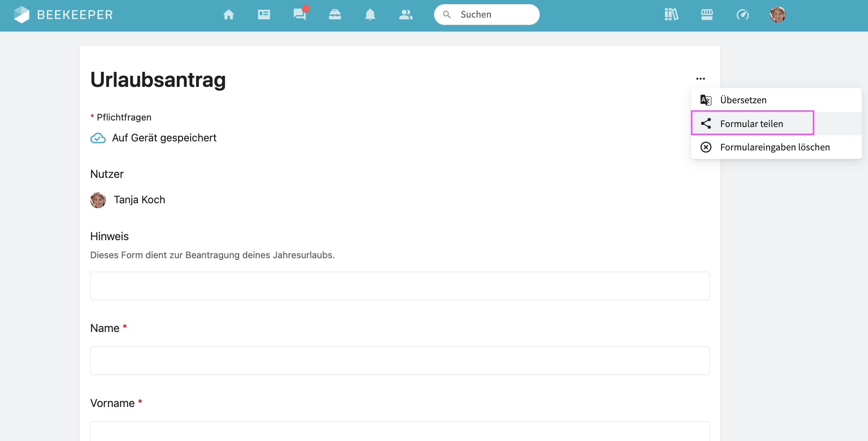Open the notifications bell
The width and height of the screenshot is (868, 441).
point(370,15)
